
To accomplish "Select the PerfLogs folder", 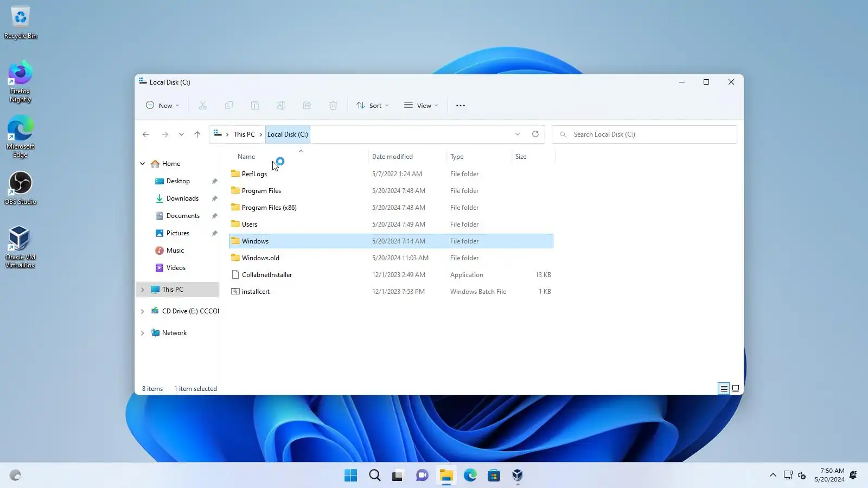I will (x=391, y=174).
